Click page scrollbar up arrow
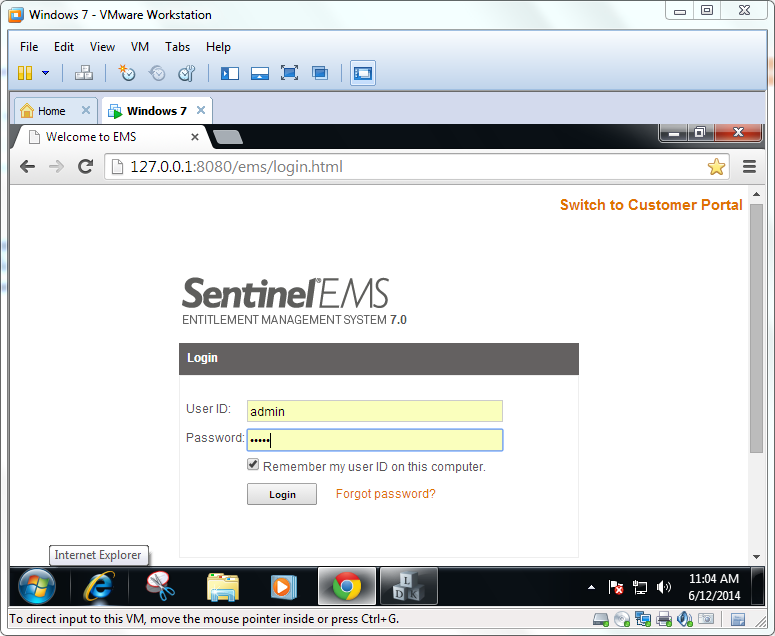This screenshot has width=775, height=636. pos(756,195)
